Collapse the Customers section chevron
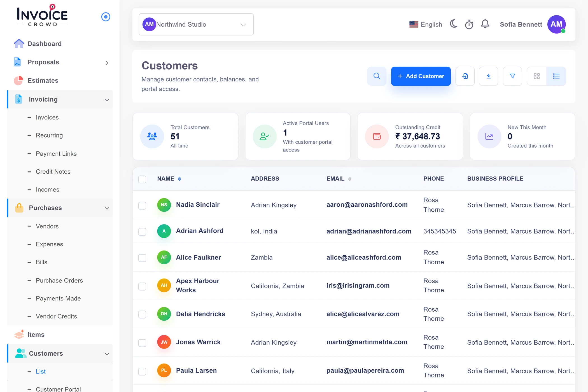This screenshot has height=392, width=588. (x=107, y=354)
